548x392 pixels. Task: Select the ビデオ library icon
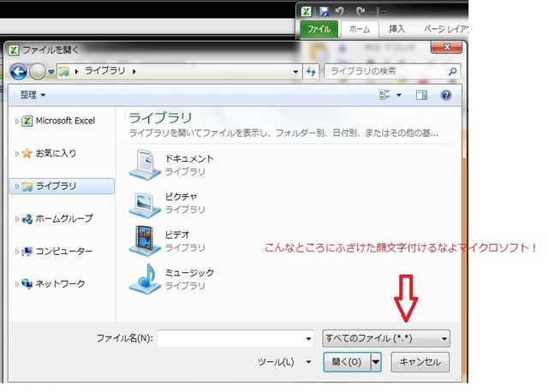(145, 241)
